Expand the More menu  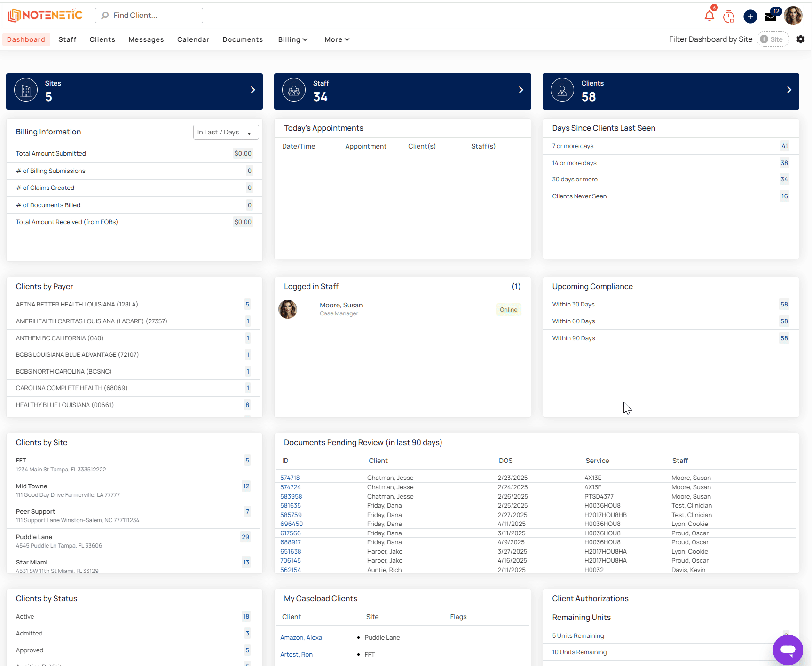[337, 39]
